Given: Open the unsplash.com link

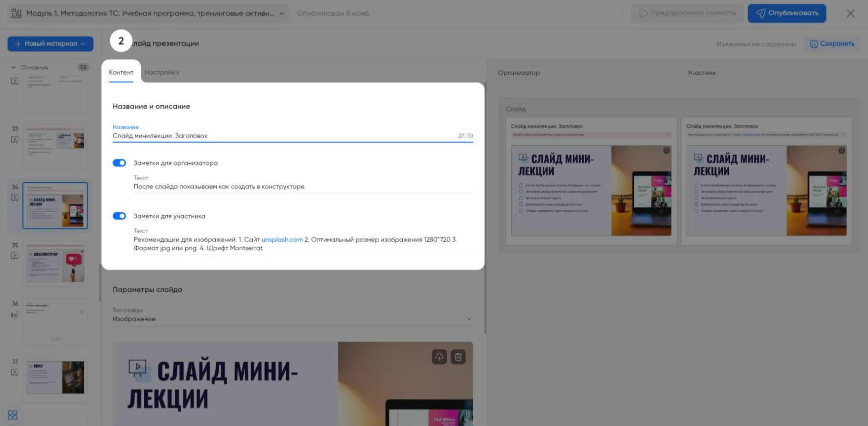Looking at the screenshot, I should coord(282,239).
